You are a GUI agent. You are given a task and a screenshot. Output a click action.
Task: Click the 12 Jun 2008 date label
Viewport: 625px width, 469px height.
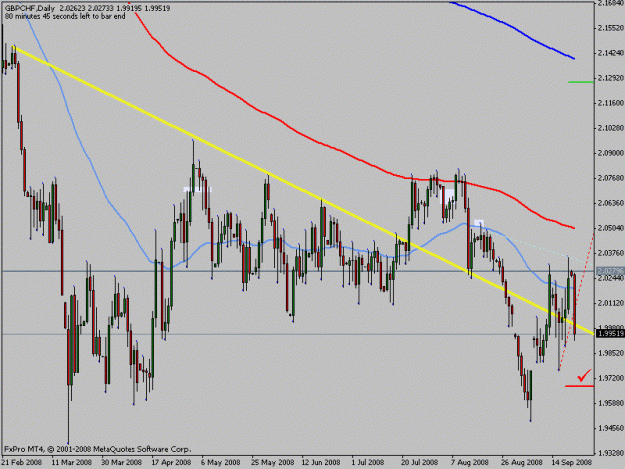tap(321, 463)
